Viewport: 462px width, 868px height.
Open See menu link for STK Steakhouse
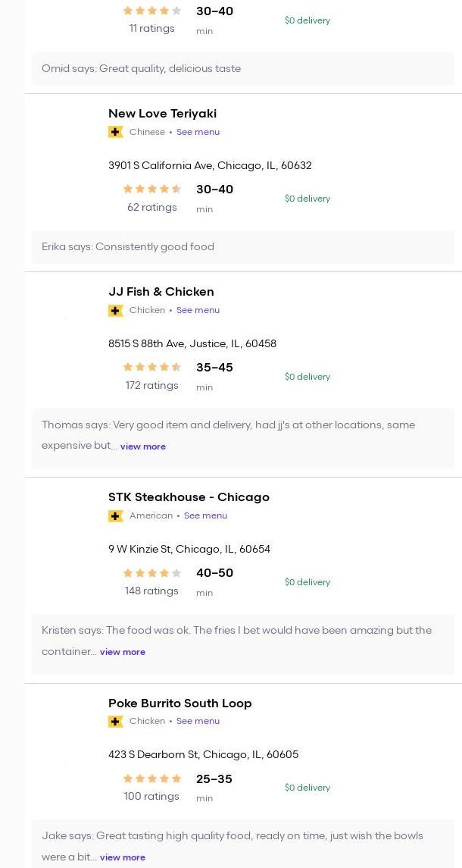[x=206, y=515]
